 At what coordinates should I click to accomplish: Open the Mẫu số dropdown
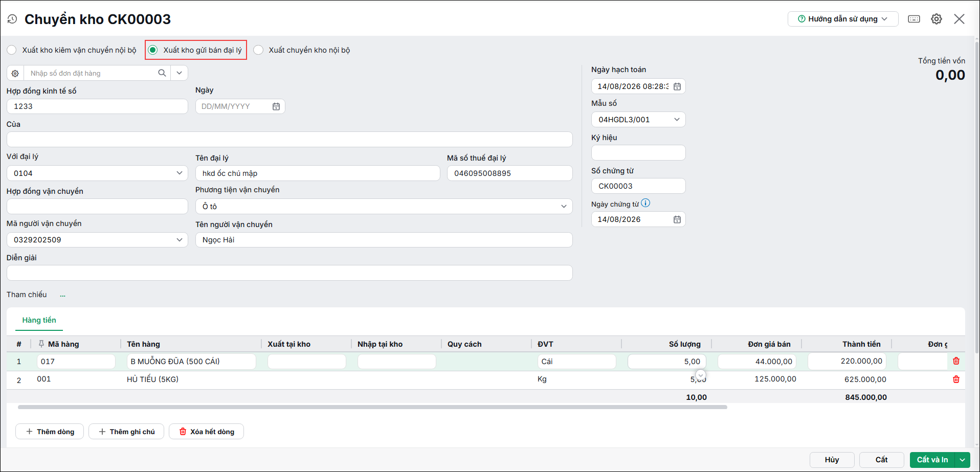[x=677, y=120]
